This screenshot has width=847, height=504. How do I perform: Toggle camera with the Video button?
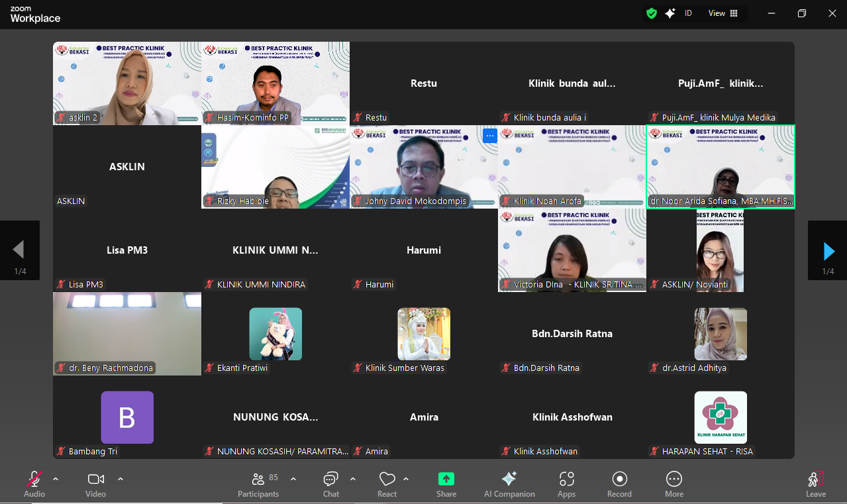pyautogui.click(x=95, y=483)
